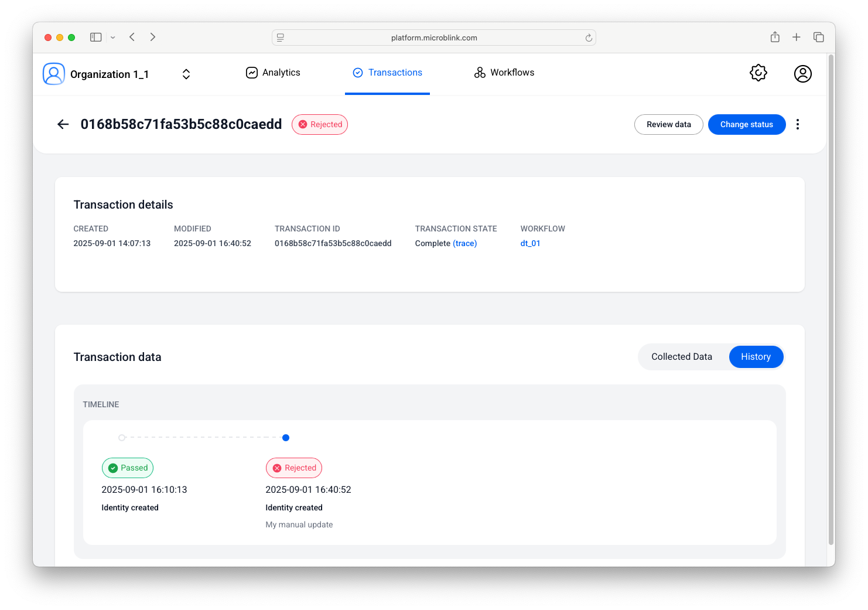
Task: Open the dt_01 workflow link
Action: click(530, 244)
